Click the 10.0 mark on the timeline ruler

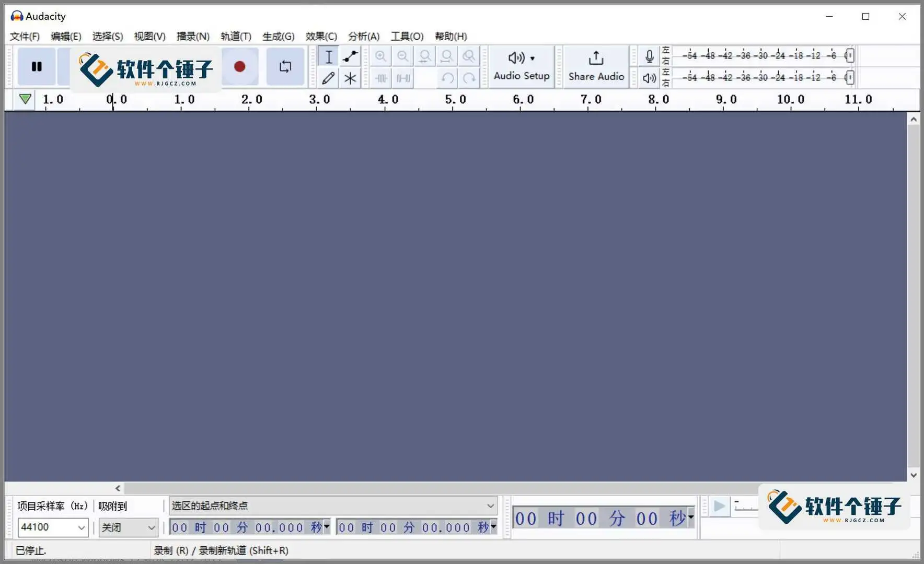[x=791, y=99]
